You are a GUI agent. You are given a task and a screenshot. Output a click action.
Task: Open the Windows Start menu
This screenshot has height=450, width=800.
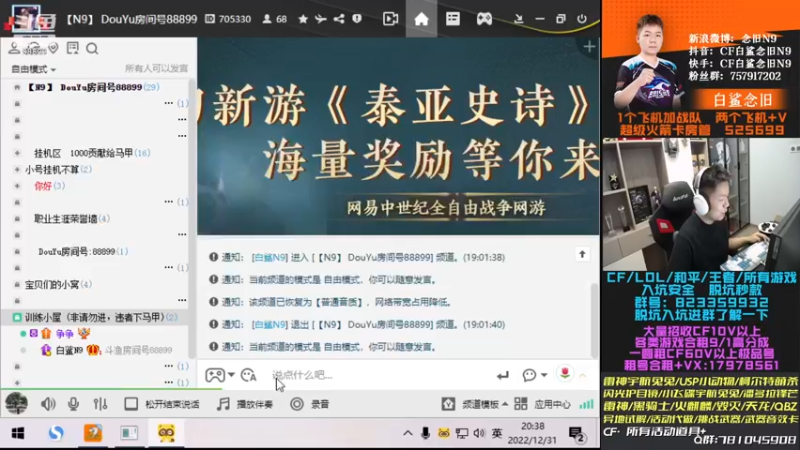(18, 434)
